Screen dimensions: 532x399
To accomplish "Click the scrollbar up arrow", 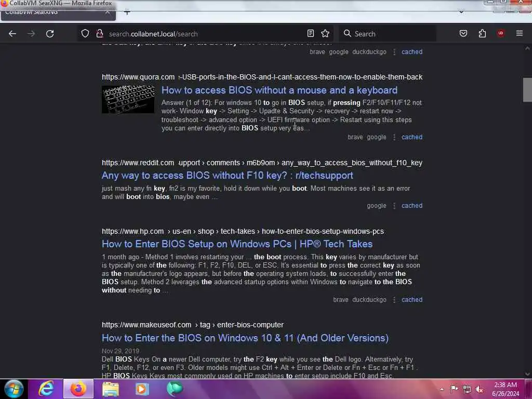I will (x=527, y=48).
